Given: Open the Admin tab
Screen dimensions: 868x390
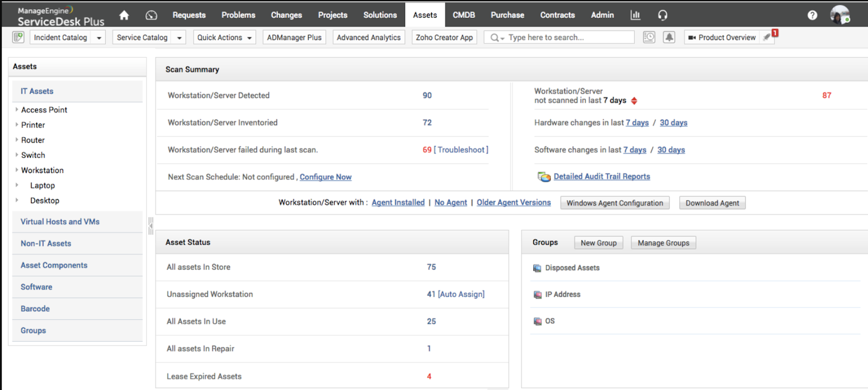Looking at the screenshot, I should 602,15.
